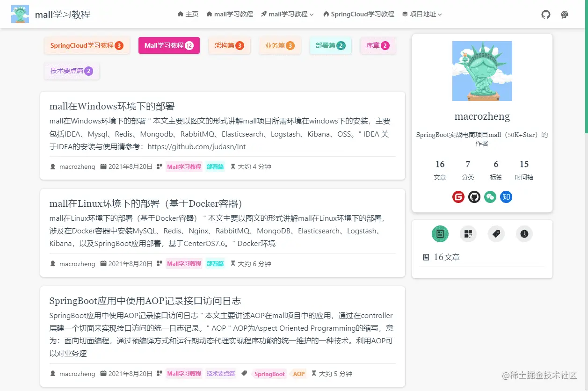Screen dimensions: 588x391
Task: Click author macrozheng on AOP article
Action: pos(77,374)
